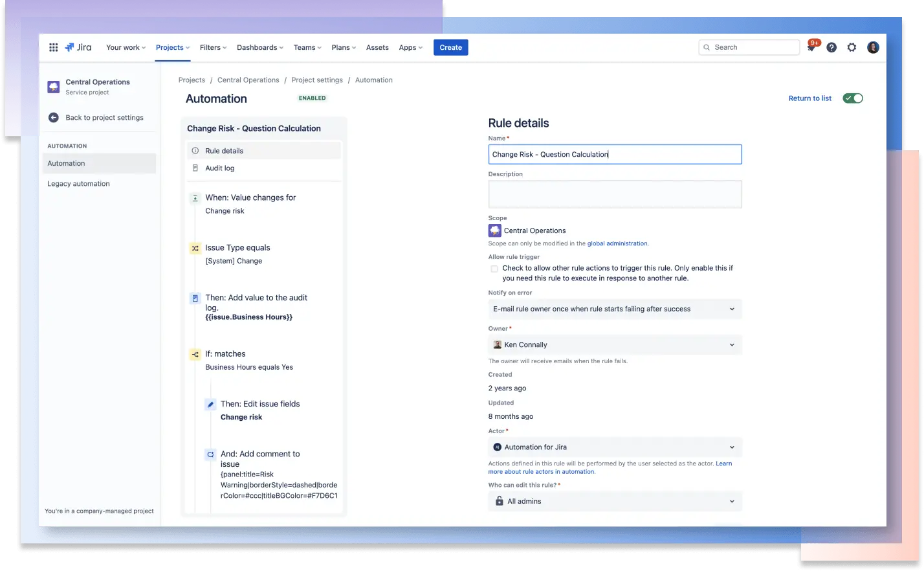The image size is (924, 571).
Task: Click the Back to project settings arrow
Action: click(54, 118)
